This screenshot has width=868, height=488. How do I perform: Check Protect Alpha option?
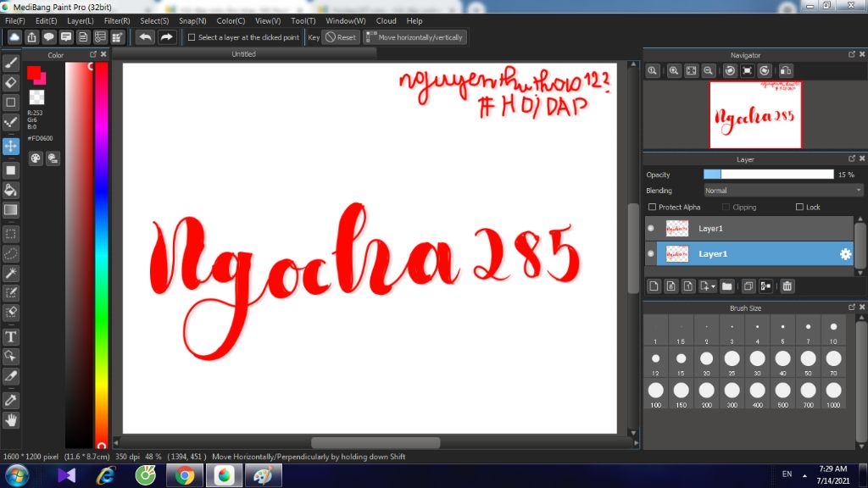pos(652,207)
